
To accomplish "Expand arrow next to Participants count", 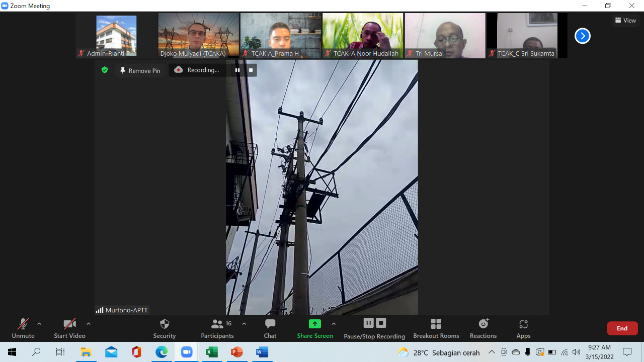I will (244, 324).
